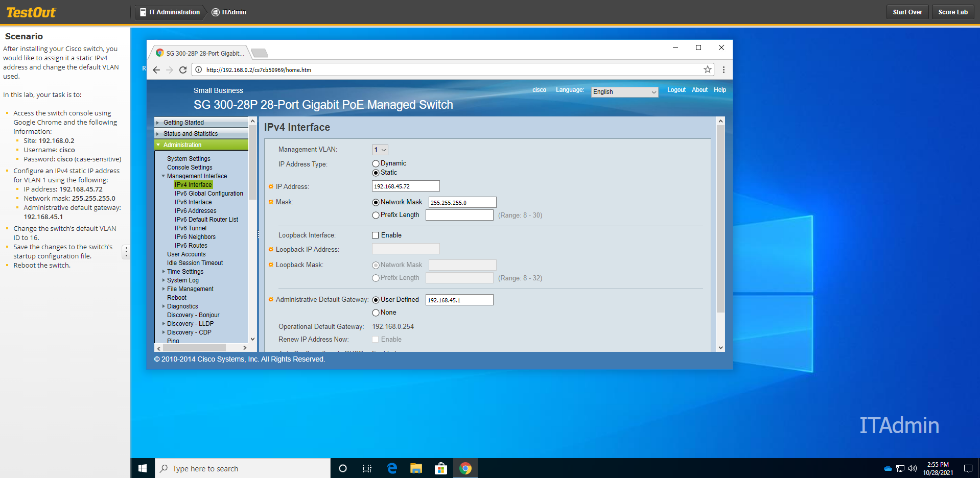
Task: Reload the switch page
Action: coord(183,70)
